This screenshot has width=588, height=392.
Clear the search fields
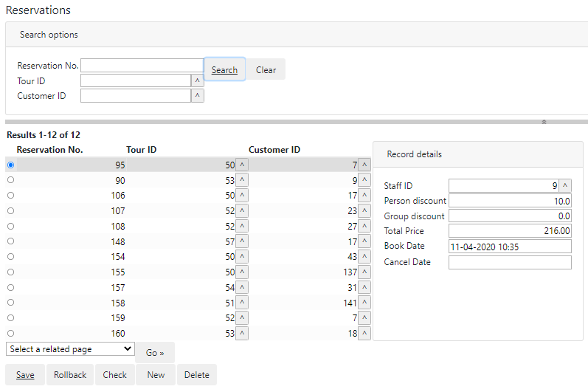[x=266, y=69]
